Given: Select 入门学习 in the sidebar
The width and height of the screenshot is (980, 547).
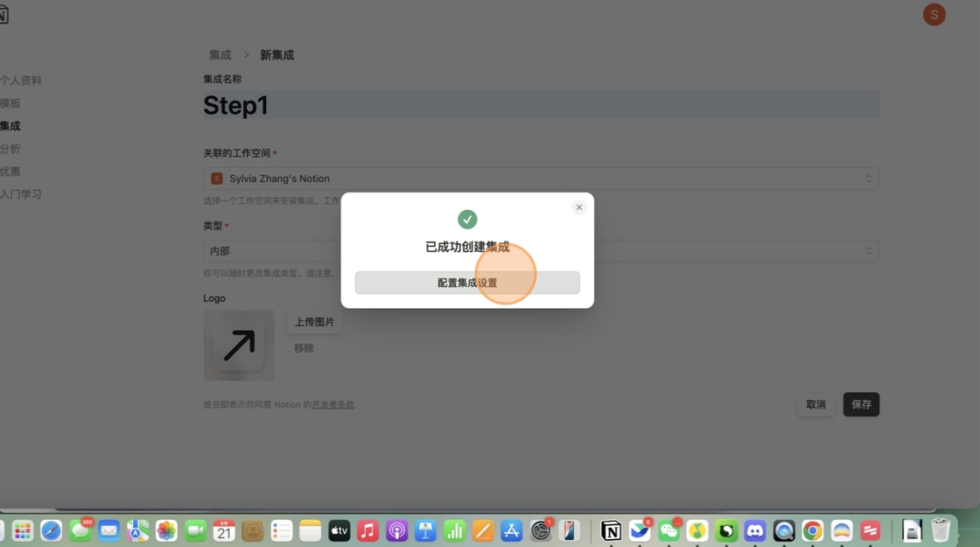Looking at the screenshot, I should pos(21,194).
